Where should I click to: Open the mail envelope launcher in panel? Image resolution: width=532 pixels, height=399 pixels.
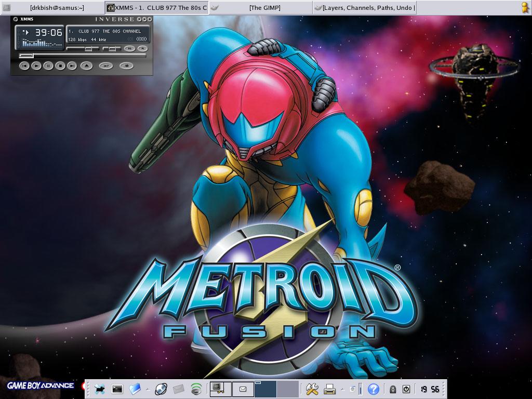point(179,389)
